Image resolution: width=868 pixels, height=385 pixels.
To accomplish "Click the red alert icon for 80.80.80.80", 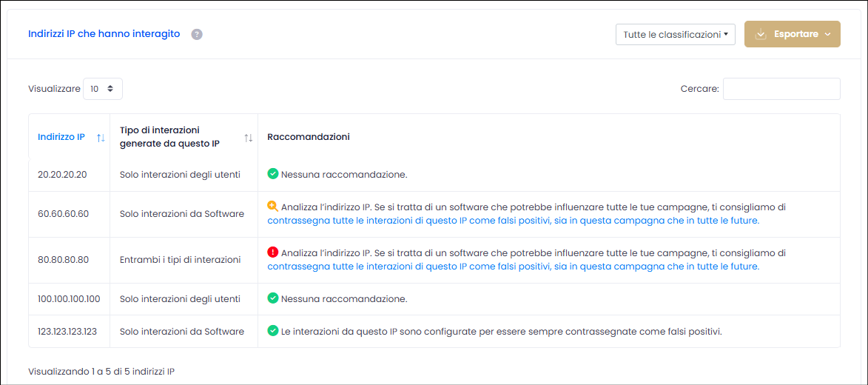I will point(272,252).
